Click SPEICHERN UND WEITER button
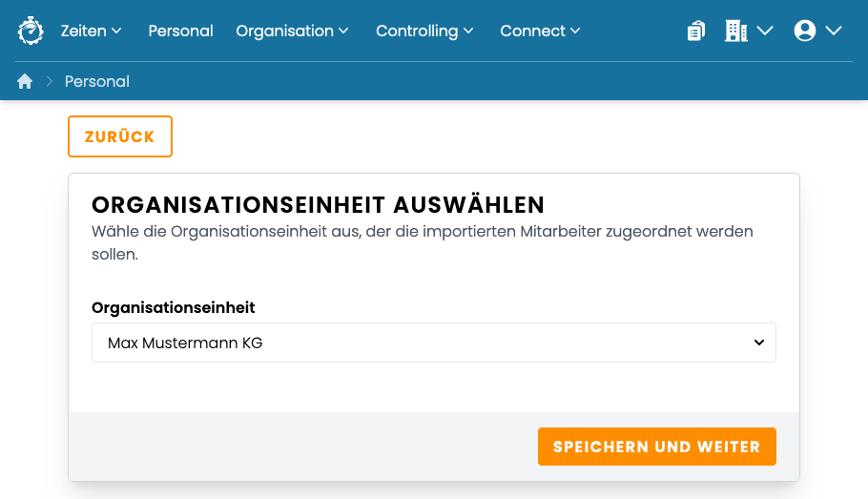The width and height of the screenshot is (868, 499). point(657,447)
